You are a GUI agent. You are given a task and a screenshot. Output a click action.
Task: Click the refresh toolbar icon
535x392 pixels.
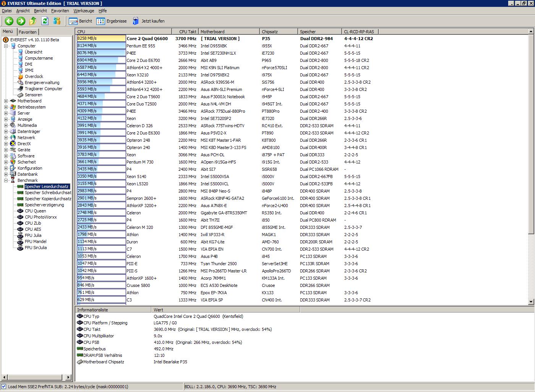coord(45,21)
